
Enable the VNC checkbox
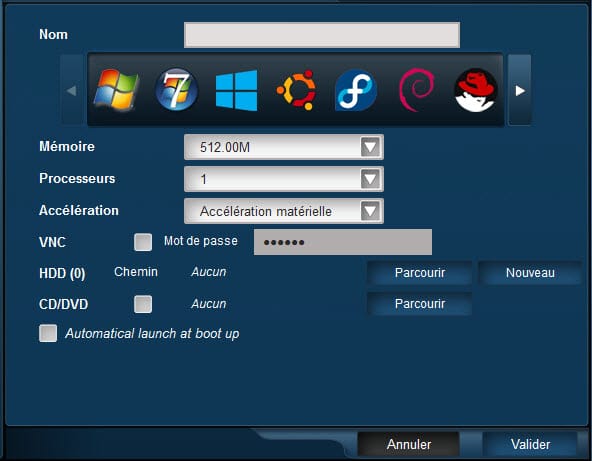(x=143, y=242)
